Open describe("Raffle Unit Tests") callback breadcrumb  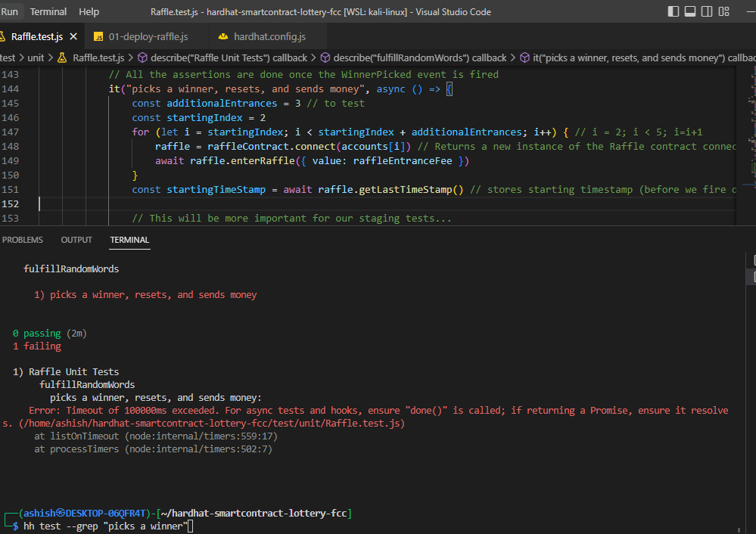(x=229, y=57)
